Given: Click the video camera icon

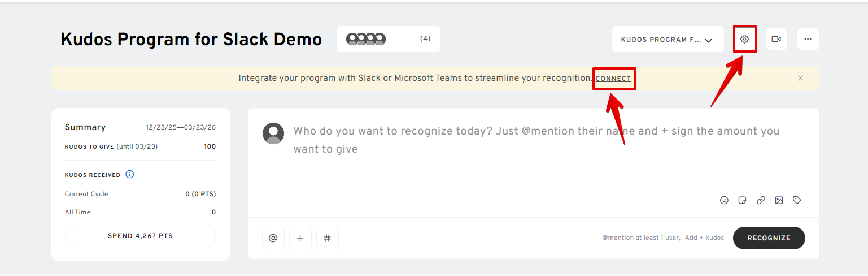Looking at the screenshot, I should click(777, 39).
